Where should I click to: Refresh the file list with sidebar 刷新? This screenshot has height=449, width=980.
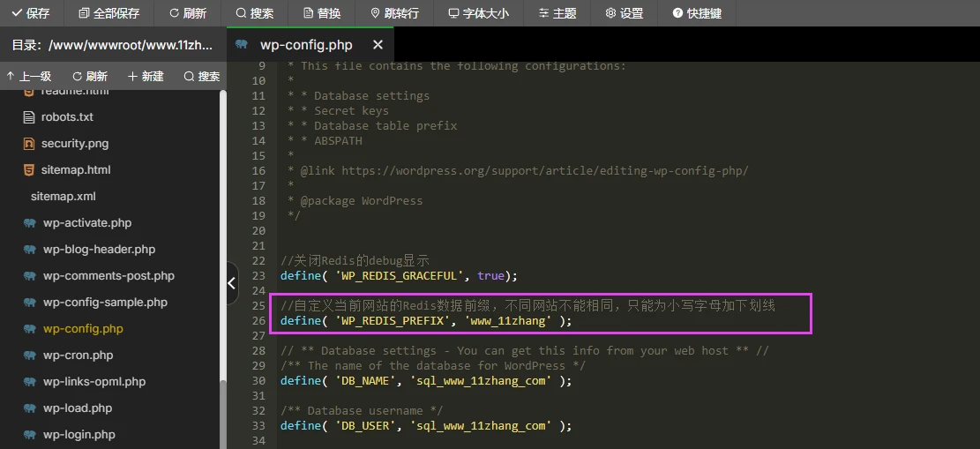tap(90, 76)
